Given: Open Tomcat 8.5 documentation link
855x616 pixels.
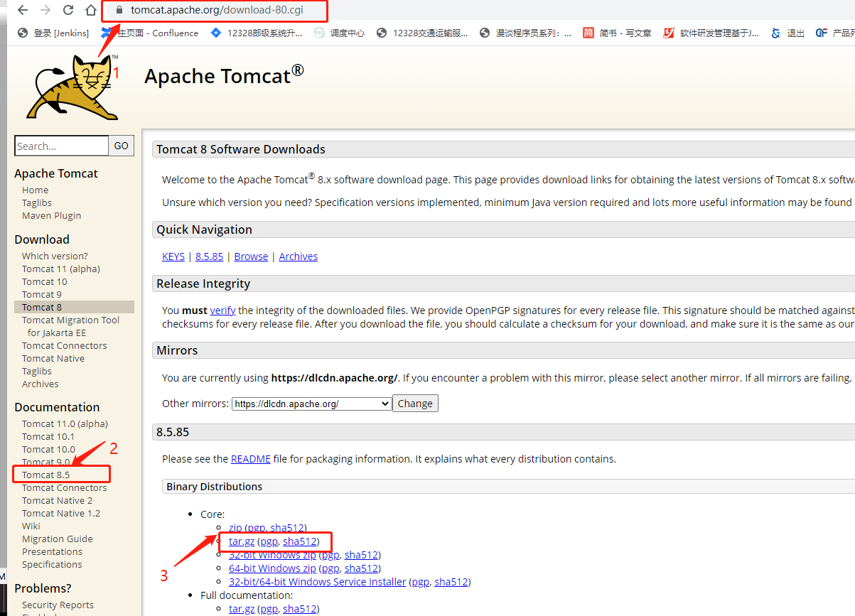Looking at the screenshot, I should pos(48,475).
